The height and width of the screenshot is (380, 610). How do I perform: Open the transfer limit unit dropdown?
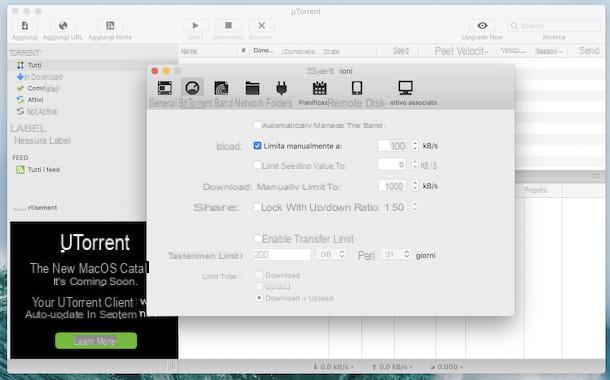pos(332,255)
